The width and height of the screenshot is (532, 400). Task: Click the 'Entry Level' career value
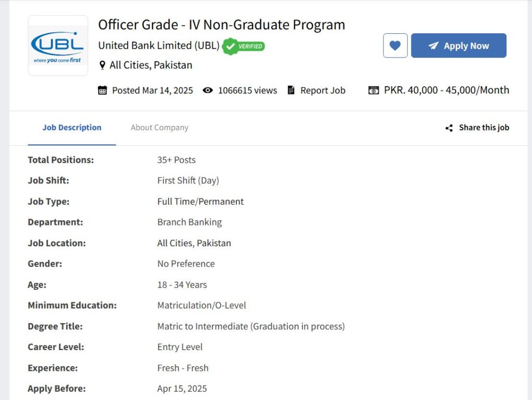[180, 347]
